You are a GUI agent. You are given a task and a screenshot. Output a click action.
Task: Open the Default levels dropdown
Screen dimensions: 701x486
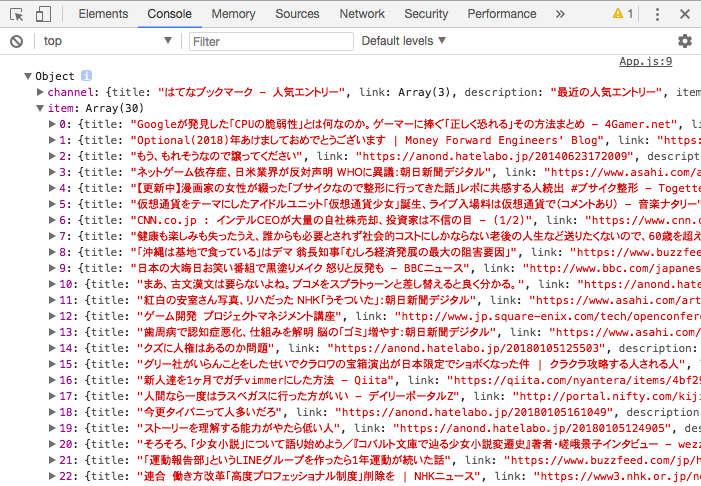[x=404, y=41]
